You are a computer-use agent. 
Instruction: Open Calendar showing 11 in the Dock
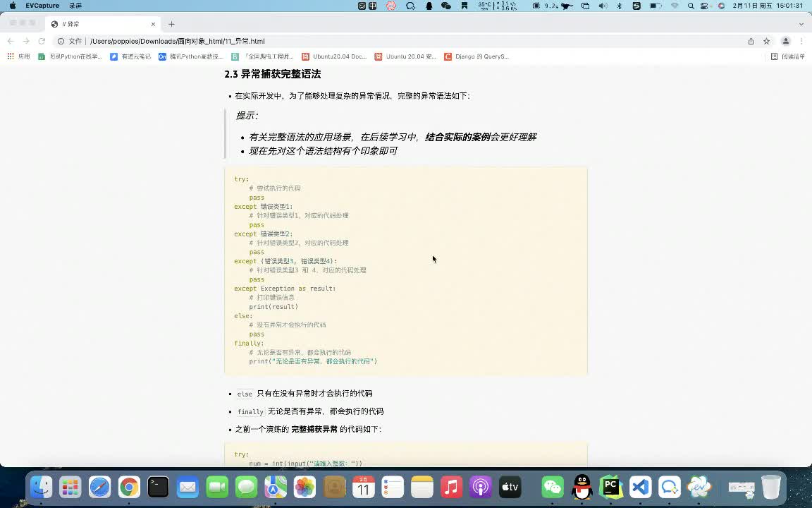click(364, 488)
